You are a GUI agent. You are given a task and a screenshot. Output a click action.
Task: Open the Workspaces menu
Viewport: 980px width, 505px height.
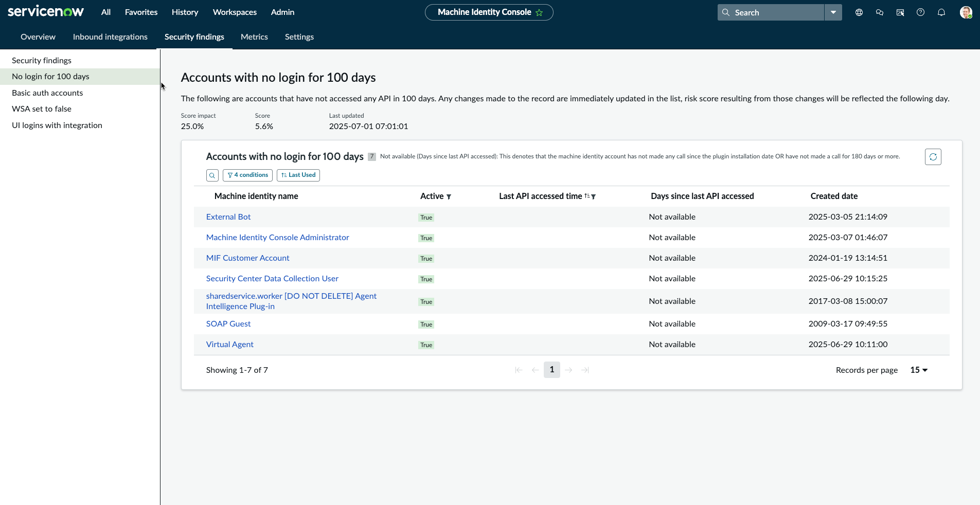pos(235,12)
